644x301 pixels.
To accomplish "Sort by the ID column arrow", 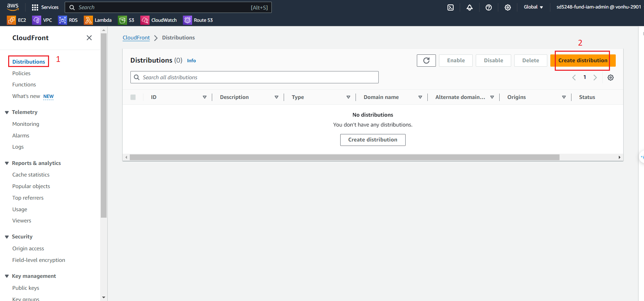I will pyautogui.click(x=204, y=97).
